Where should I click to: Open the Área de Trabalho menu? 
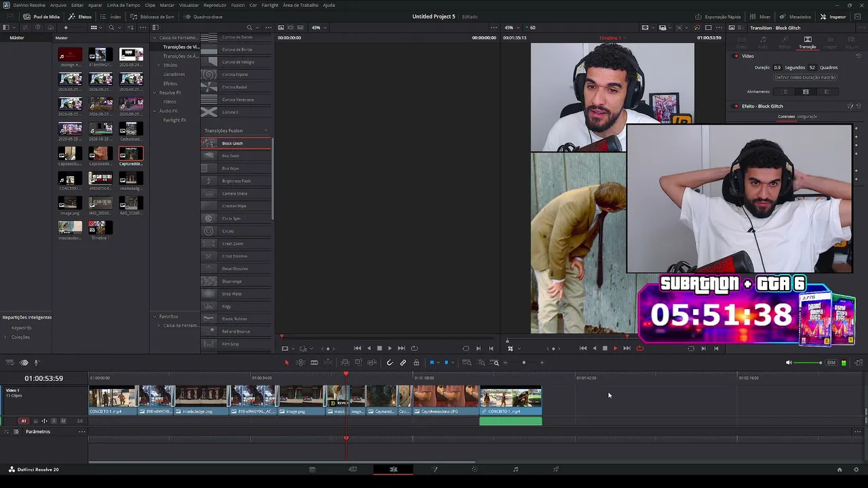300,5
